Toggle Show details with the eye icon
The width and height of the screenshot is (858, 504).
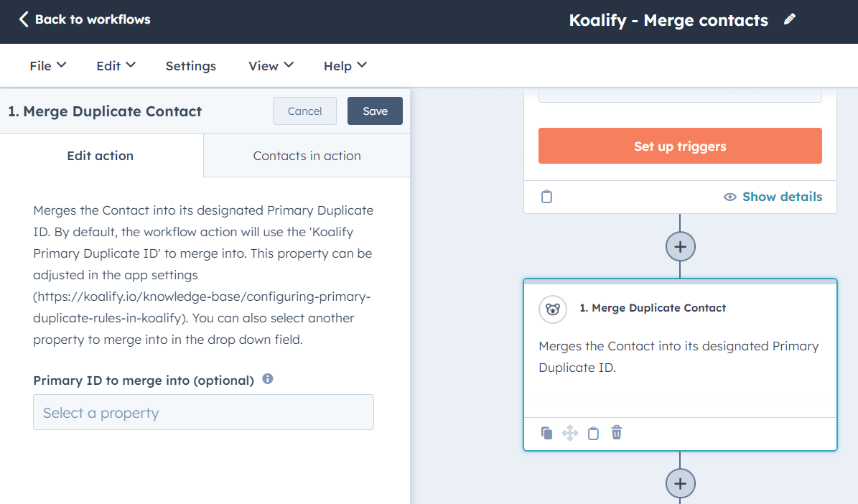pyautogui.click(x=773, y=196)
